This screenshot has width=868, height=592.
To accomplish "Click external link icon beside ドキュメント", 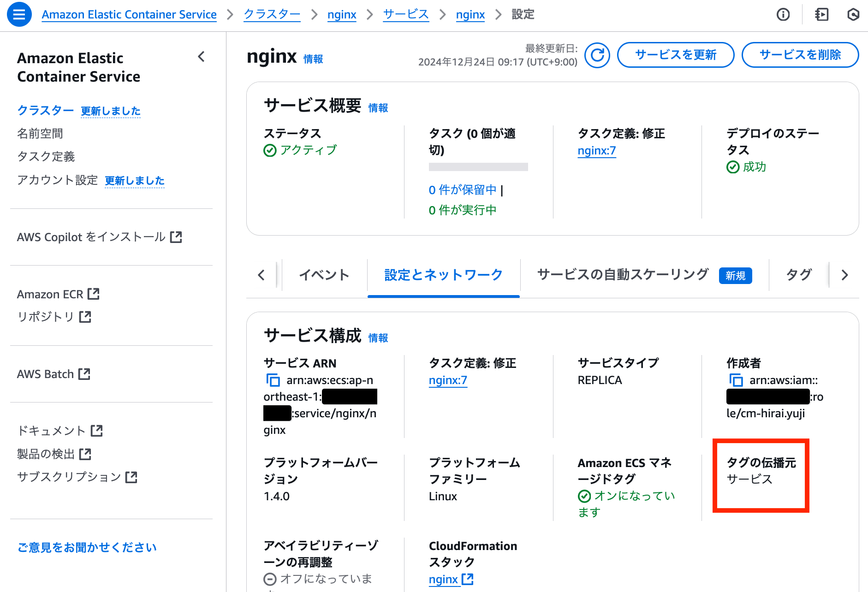I will pyautogui.click(x=97, y=431).
